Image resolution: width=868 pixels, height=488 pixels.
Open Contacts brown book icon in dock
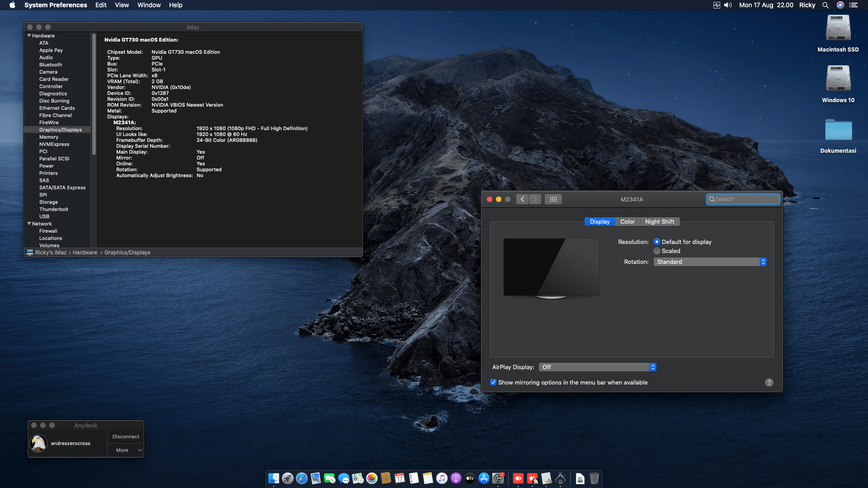tap(386, 478)
